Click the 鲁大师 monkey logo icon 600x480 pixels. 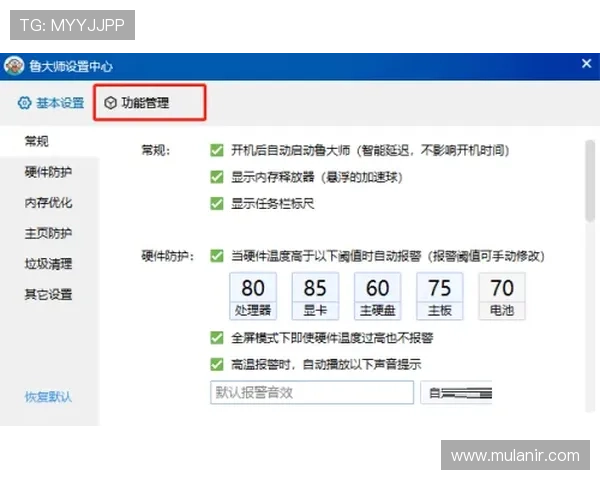point(14,66)
